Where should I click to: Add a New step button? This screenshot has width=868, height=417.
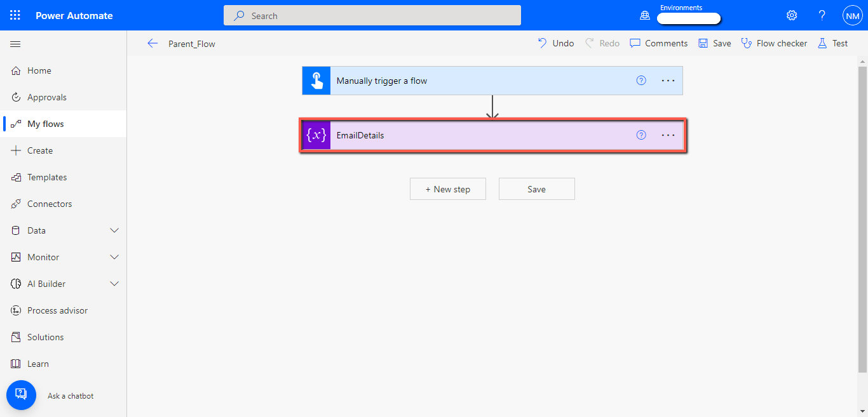click(x=448, y=189)
